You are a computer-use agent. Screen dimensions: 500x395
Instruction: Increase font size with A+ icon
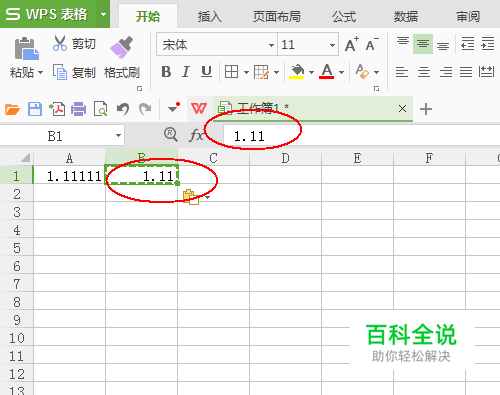pos(352,44)
